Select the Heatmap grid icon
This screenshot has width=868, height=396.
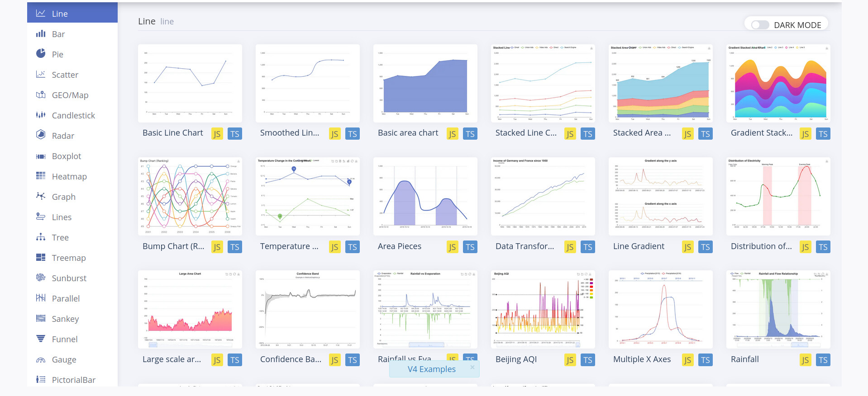[41, 176]
